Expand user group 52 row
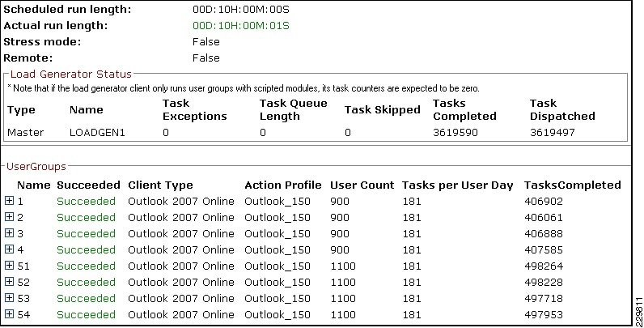Image resolution: width=644 pixels, height=328 pixels. [x=10, y=282]
